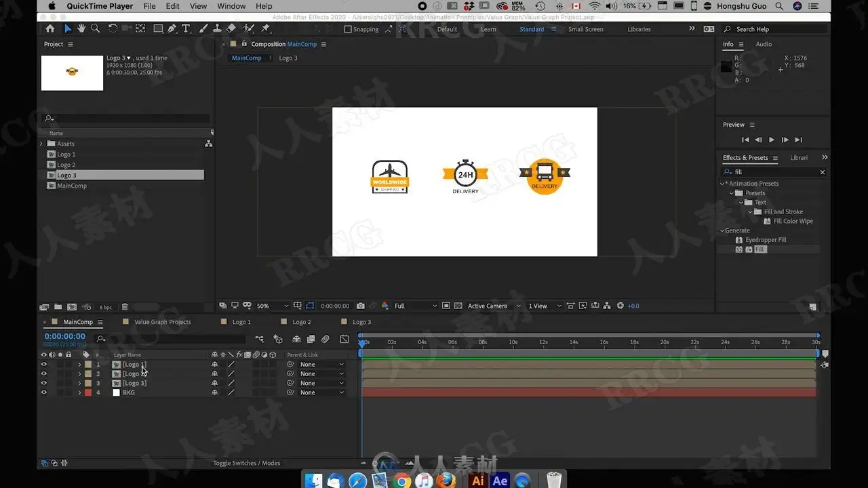868x488 pixels.
Task: Expand the Assets folder
Action: [41, 144]
